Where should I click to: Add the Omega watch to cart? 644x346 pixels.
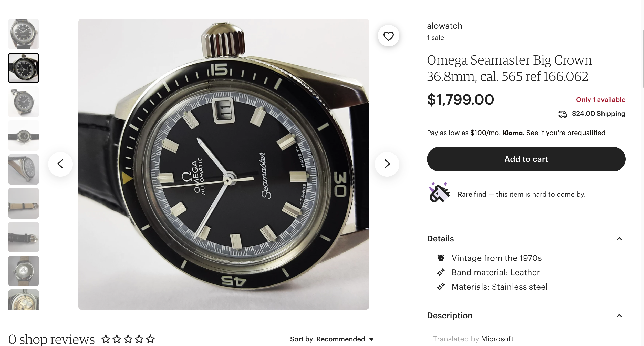pyautogui.click(x=526, y=159)
